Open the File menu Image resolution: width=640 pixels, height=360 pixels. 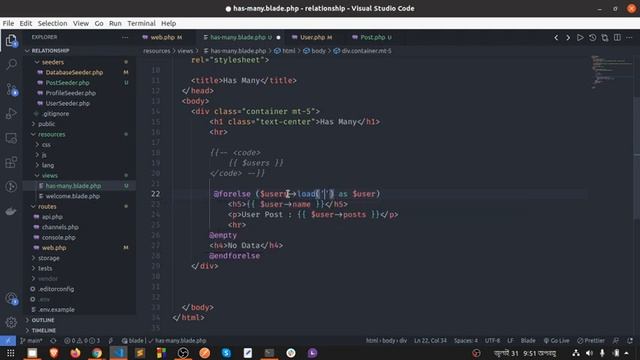[8, 23]
